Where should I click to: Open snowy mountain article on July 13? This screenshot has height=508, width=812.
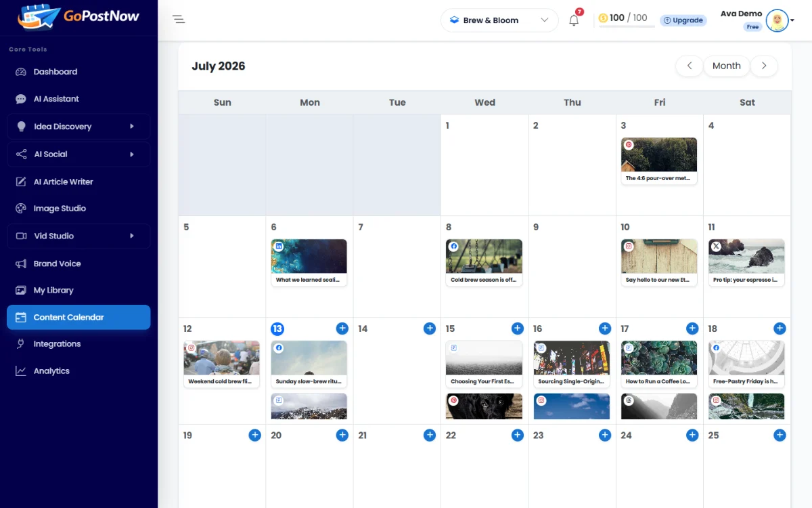click(309, 406)
